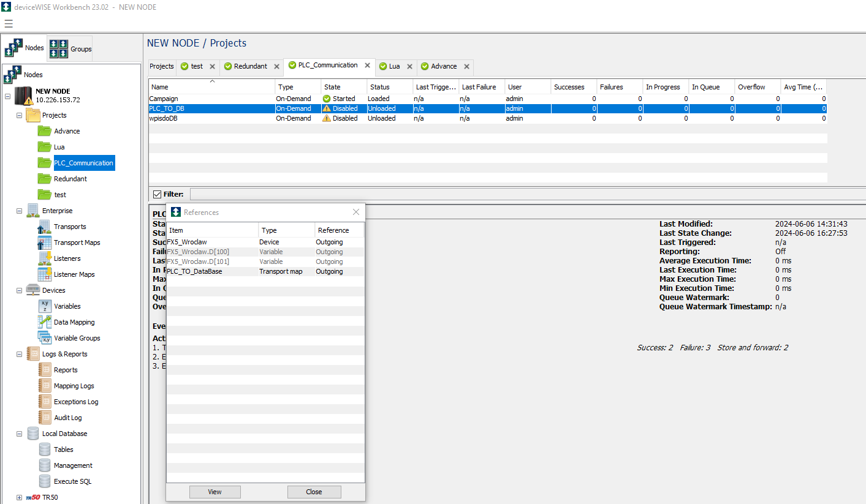Select FX5_Wroclaw.D[100] variable reference
This screenshot has width=866, height=504.
tap(265, 252)
